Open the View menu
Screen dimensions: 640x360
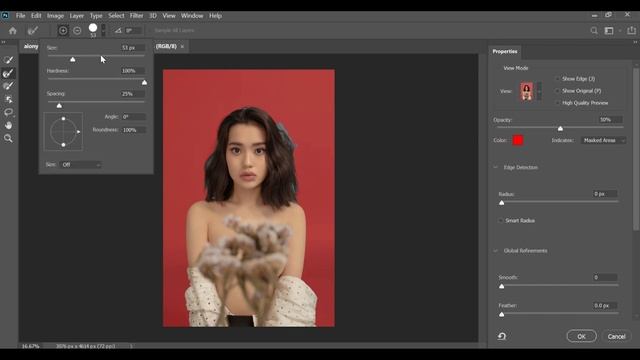tap(169, 16)
